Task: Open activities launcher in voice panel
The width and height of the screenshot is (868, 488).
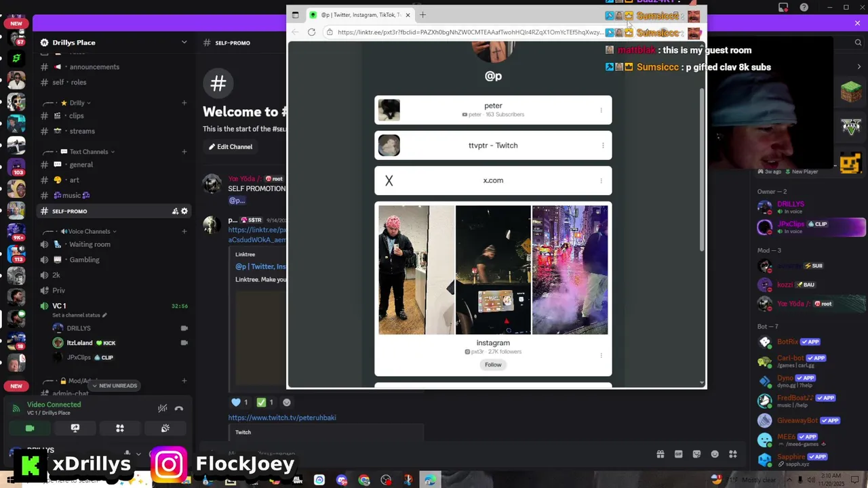Action: pos(120,428)
